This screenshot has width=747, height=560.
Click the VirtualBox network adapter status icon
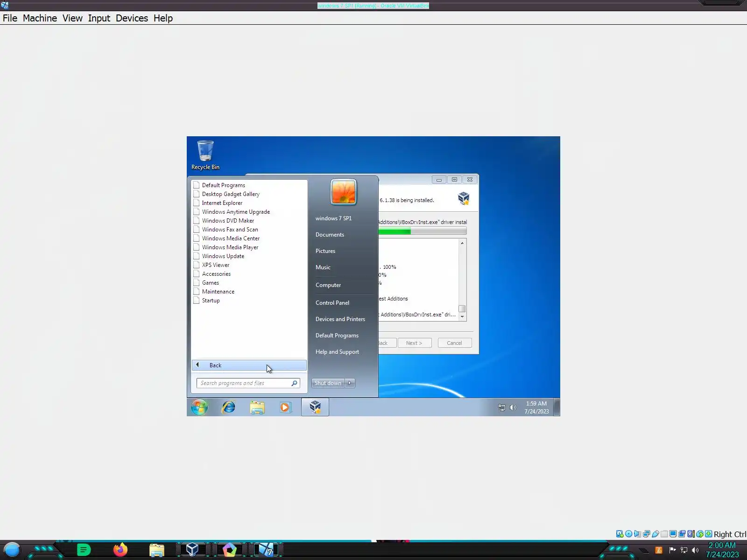[x=647, y=534]
